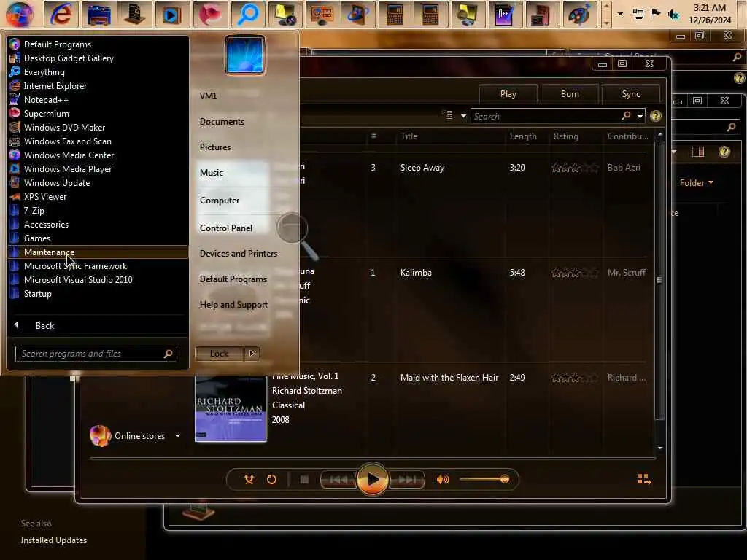Viewport: 747px width, 560px height.
Task: Open Control Panel from the Start menu
Action: (x=226, y=227)
